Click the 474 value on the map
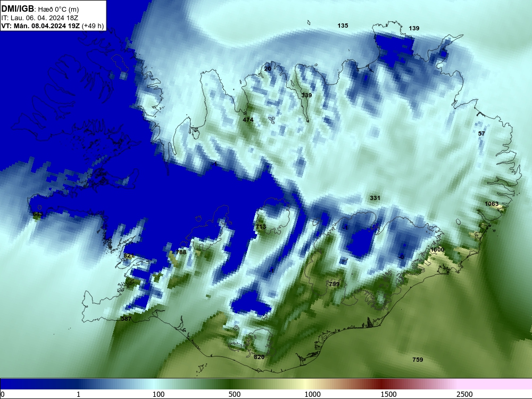Viewport: 532px width, 399px height. click(x=248, y=119)
